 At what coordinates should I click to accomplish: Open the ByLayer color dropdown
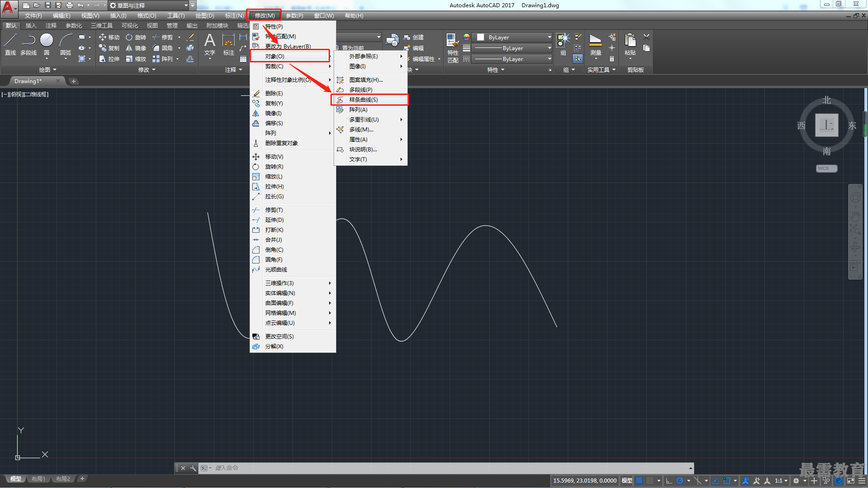tap(514, 37)
